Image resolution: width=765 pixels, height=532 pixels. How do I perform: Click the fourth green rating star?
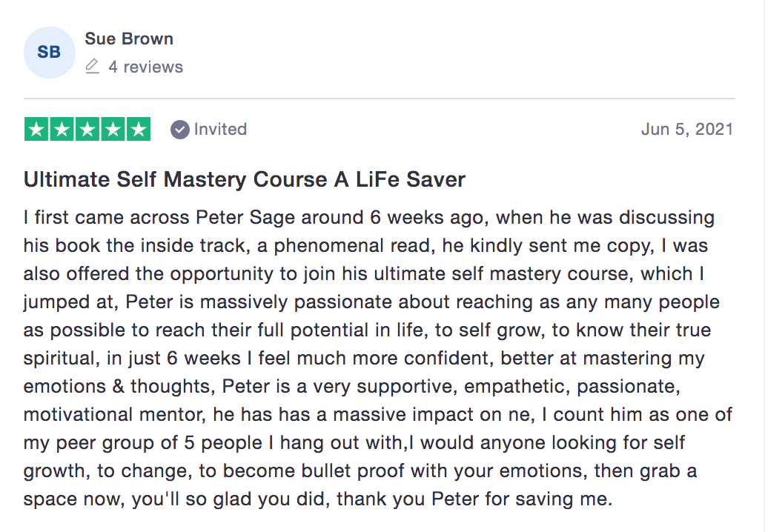[113, 130]
